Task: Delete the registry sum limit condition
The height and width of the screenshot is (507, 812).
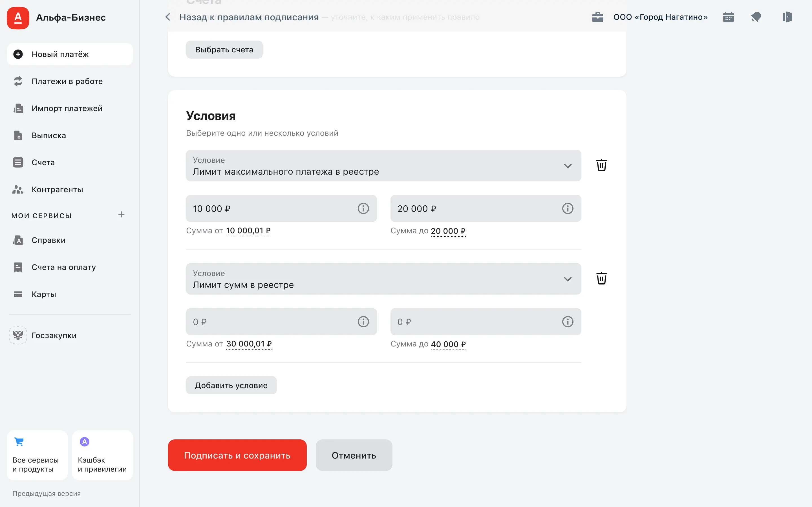Action: click(x=601, y=279)
